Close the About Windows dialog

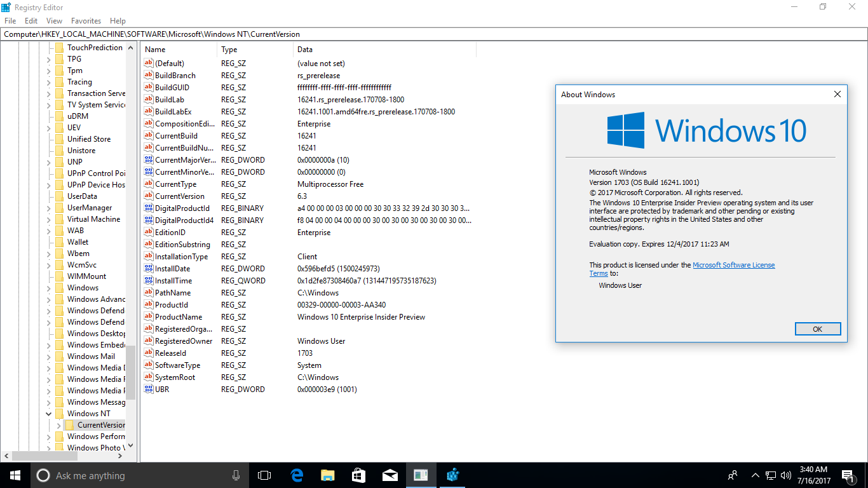[x=837, y=95]
